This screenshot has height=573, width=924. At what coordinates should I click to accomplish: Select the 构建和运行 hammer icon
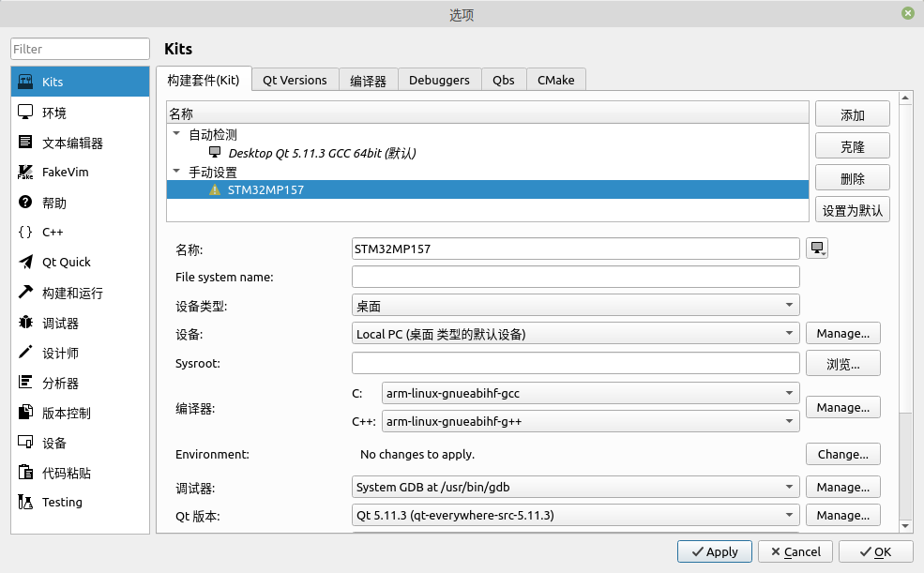point(25,292)
